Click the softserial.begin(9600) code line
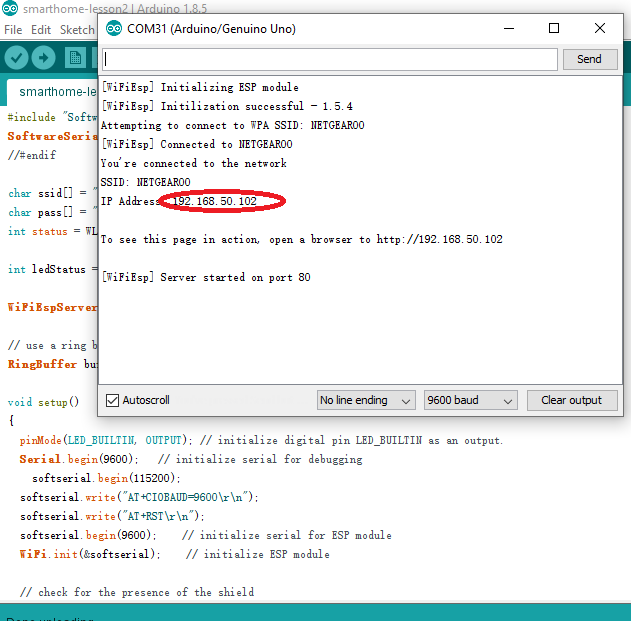Viewport: 631px width, 621px height. coord(206,535)
